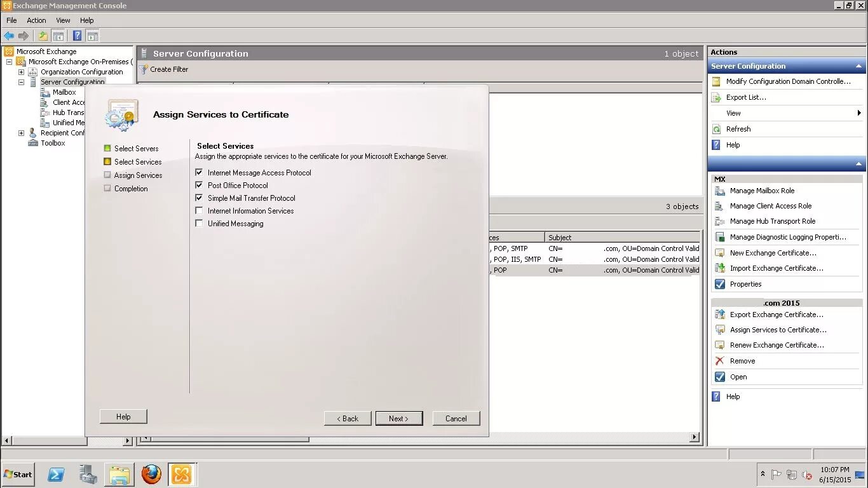
Task: Click the Import Exchange Certificate icon
Action: tap(720, 268)
